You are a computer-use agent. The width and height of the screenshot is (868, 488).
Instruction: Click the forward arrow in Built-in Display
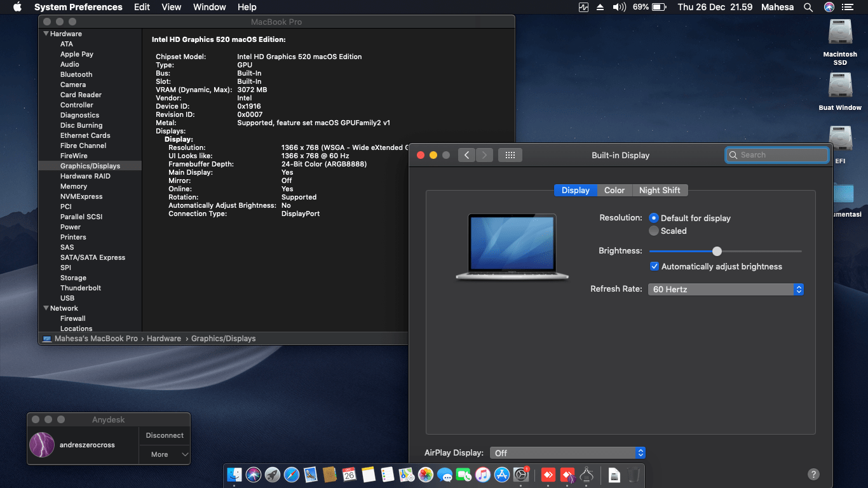(x=484, y=155)
